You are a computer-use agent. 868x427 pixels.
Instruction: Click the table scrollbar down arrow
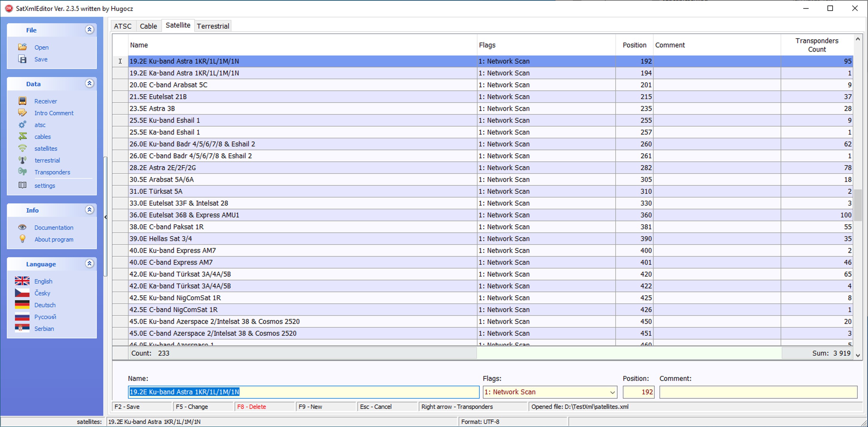click(858, 355)
